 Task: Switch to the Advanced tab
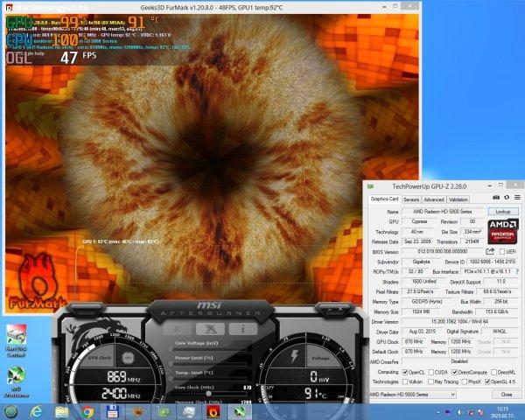click(x=434, y=199)
